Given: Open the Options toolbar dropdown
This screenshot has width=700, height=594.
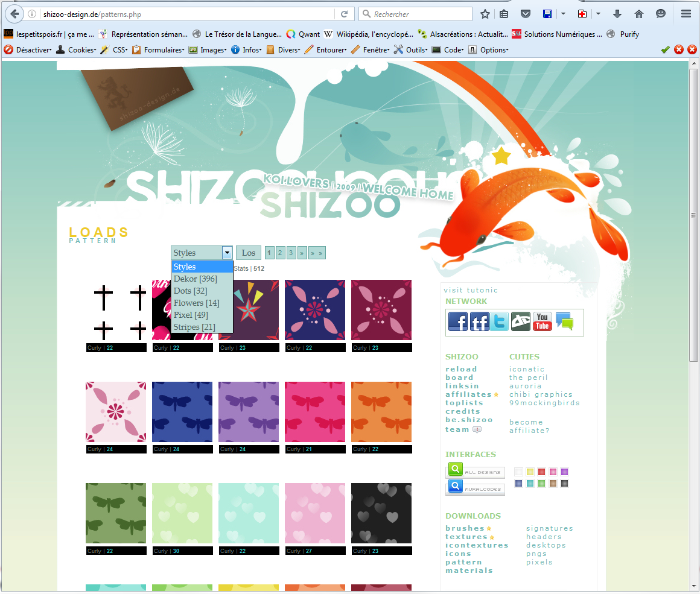Looking at the screenshot, I should [x=488, y=50].
